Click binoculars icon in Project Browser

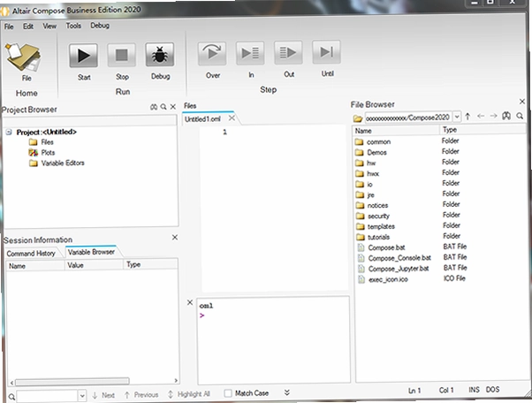[x=154, y=107]
